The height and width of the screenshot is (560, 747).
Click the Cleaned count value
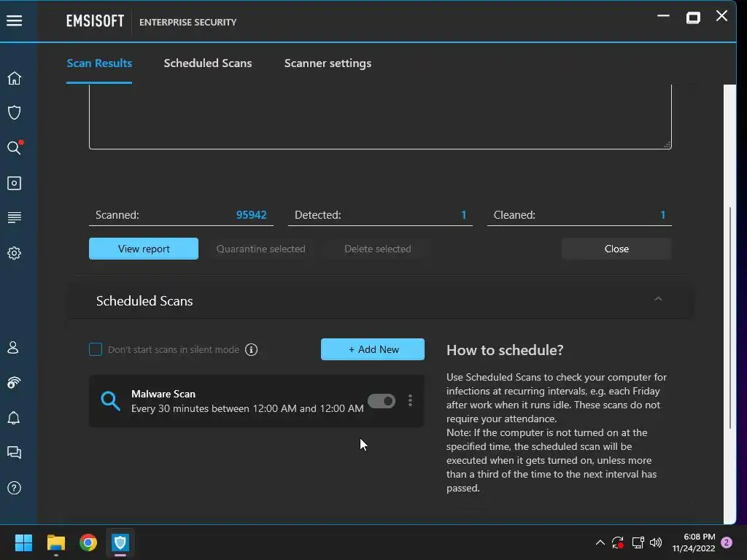click(662, 215)
